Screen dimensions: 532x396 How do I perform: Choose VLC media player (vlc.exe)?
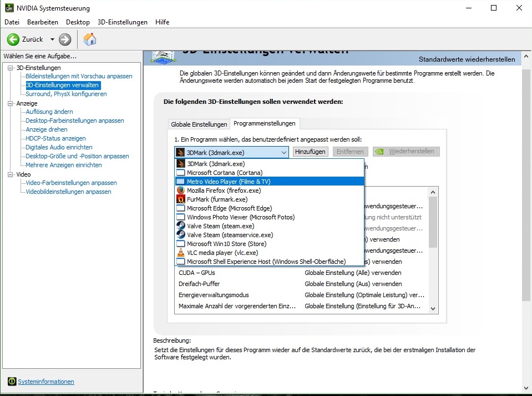coord(270,252)
